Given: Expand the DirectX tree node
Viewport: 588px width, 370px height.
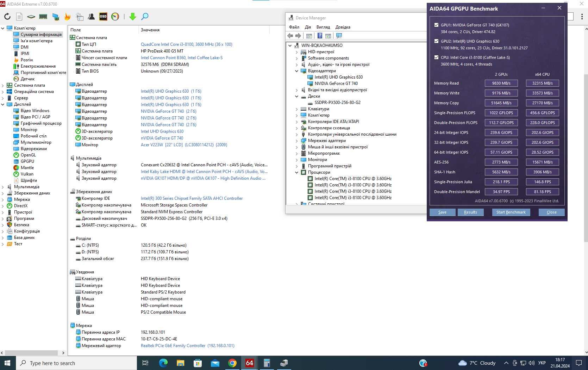Looking at the screenshot, I should (x=3, y=206).
